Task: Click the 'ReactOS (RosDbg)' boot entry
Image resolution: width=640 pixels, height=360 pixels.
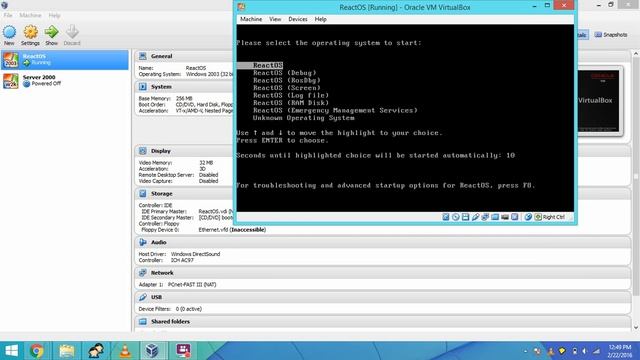Action: pos(287,80)
